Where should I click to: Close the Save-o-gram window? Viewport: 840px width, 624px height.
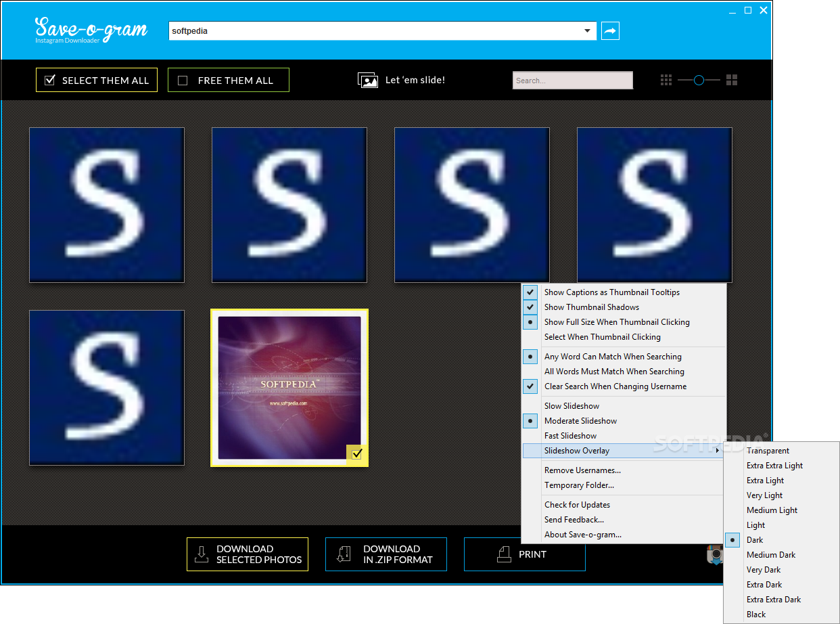(x=764, y=10)
